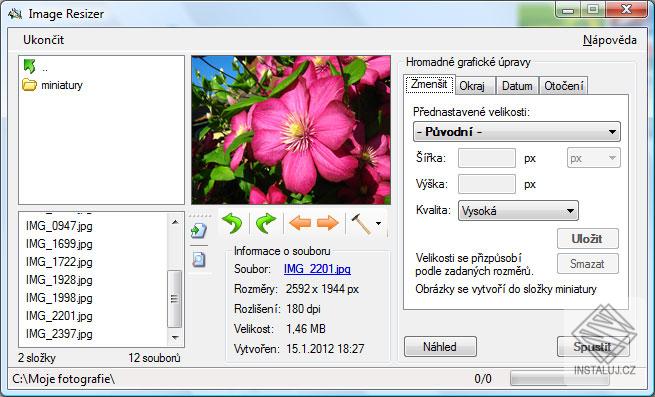655x397 pixels.
Task: Open the Kvalita Vysoká dropdown
Action: pyautogui.click(x=518, y=211)
